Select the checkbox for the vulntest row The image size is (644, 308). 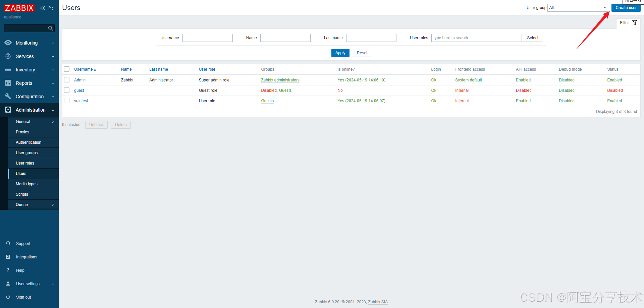[x=67, y=101]
